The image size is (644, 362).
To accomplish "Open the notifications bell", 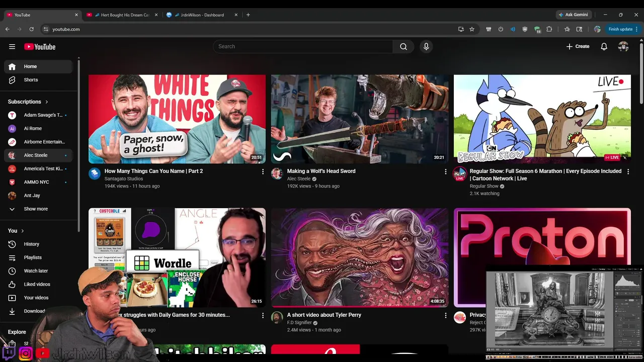I will tap(604, 47).
